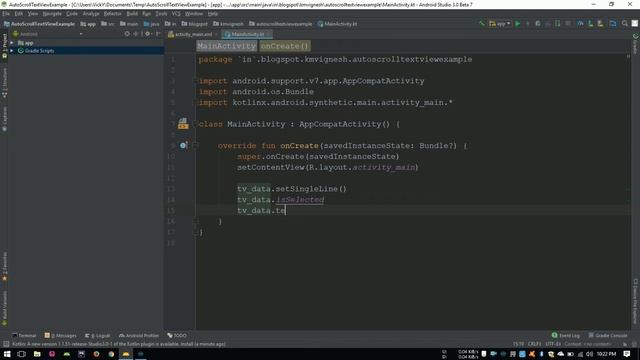Open the Code menu

coord(72,13)
